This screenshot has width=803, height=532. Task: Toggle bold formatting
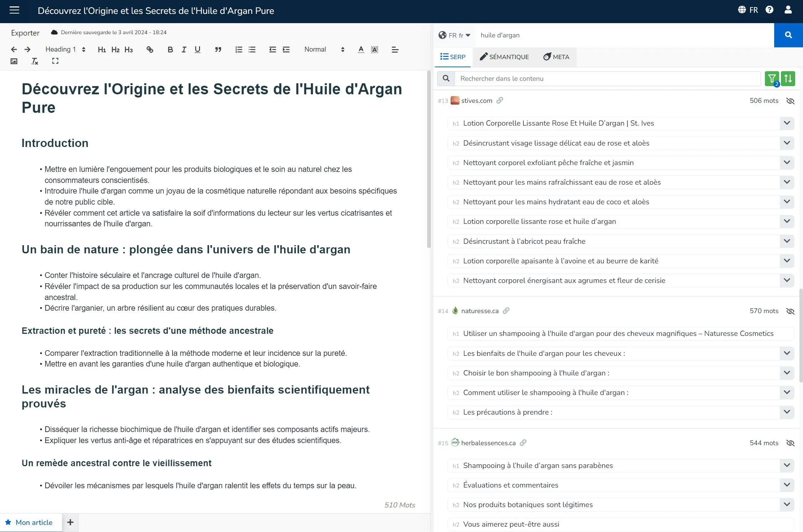pos(170,49)
